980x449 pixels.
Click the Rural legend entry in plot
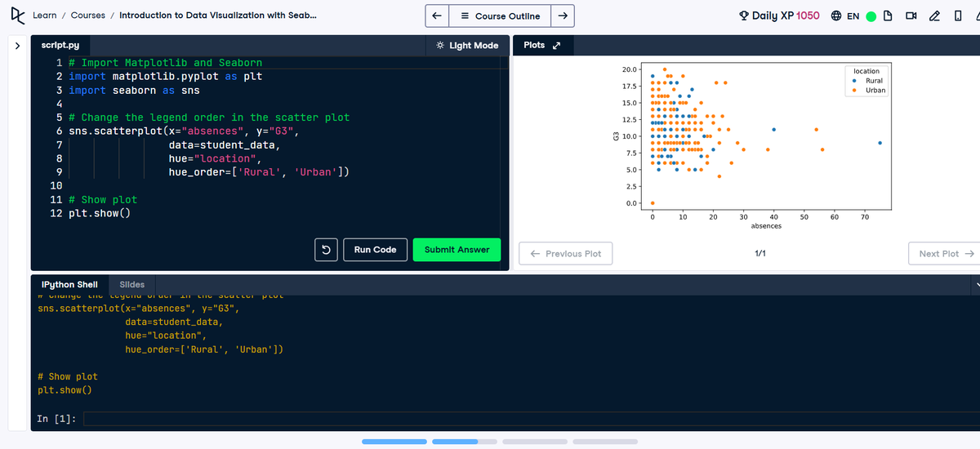coord(868,81)
